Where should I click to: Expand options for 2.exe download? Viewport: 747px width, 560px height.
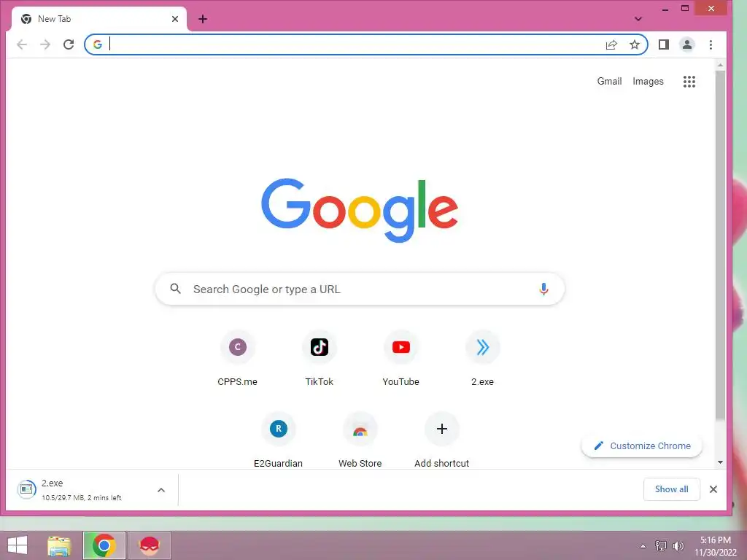[161, 489]
